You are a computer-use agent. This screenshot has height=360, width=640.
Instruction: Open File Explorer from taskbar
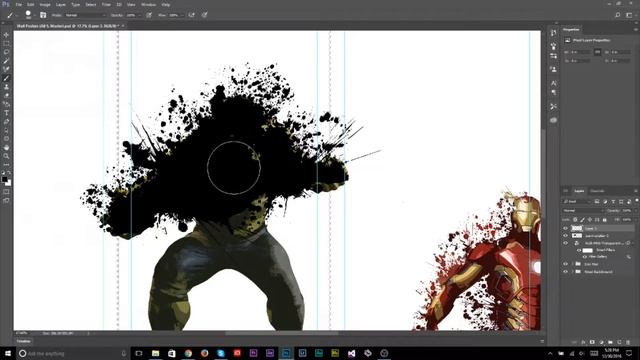156,353
